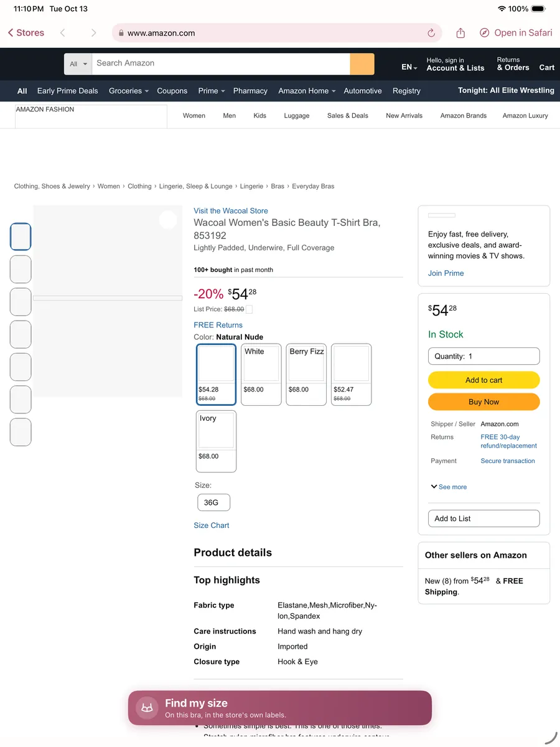Select the Kids fashion tab
Image resolution: width=560 pixels, height=747 pixels.
coord(260,116)
